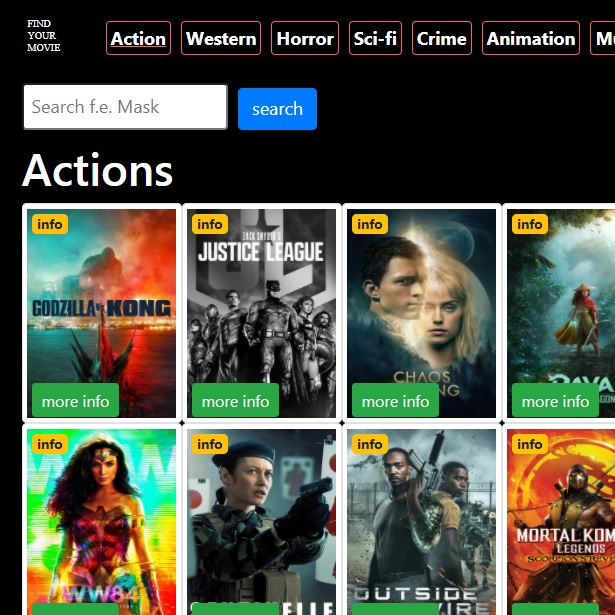Focus the movie search input field
The height and width of the screenshot is (615, 615).
[126, 107]
